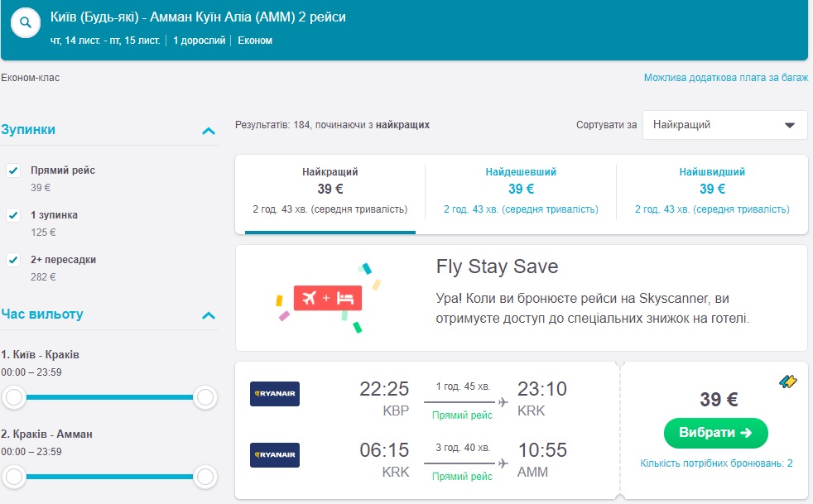
Task: Click right slider handle for Краків - Амман
Action: 205,476
